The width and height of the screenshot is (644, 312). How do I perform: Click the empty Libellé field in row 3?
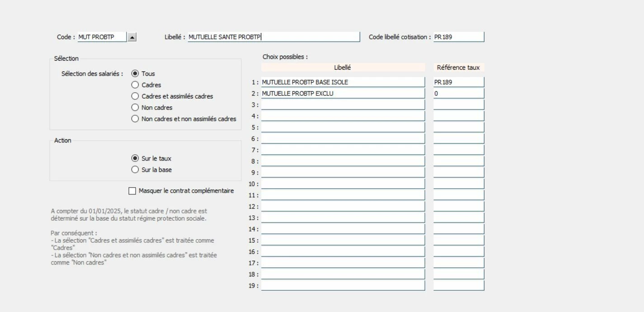coord(343,105)
